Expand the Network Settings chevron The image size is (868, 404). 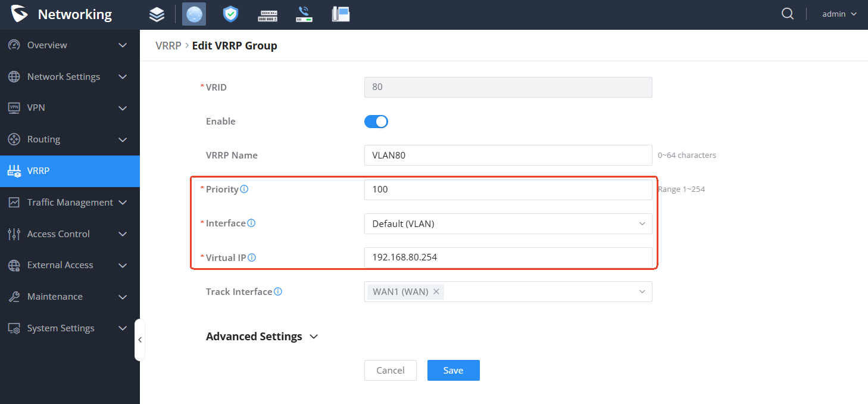[x=123, y=77]
